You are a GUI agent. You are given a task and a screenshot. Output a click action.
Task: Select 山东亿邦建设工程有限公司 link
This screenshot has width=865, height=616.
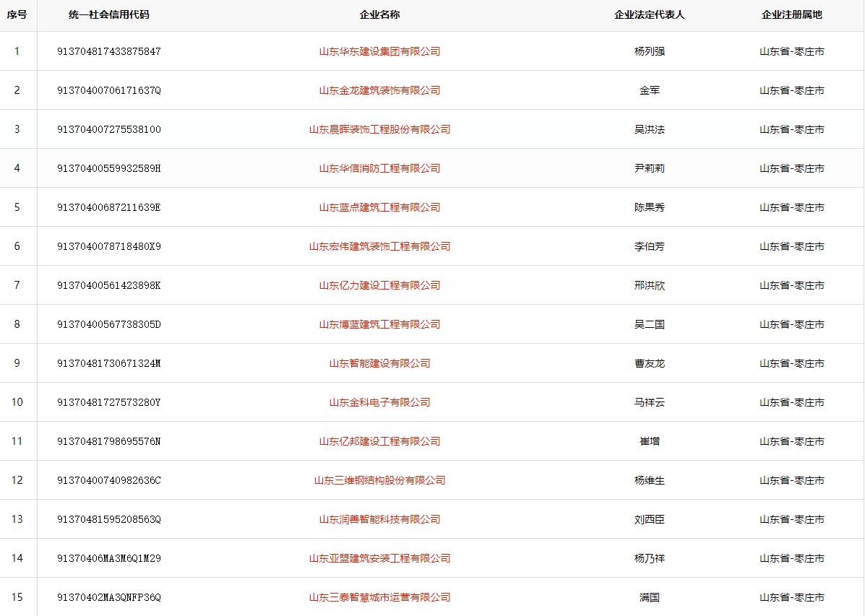click(379, 441)
